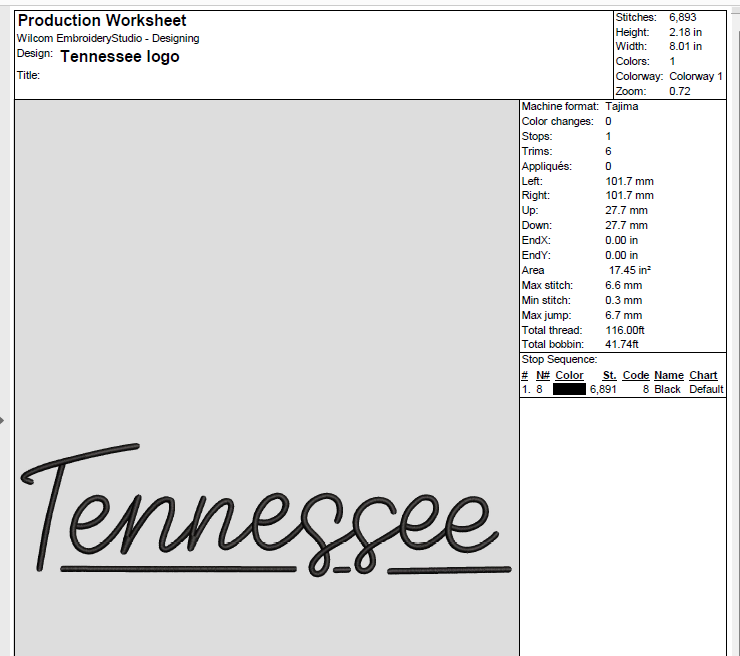
Task: Click the Height value 2.18 in
Action: tap(685, 32)
